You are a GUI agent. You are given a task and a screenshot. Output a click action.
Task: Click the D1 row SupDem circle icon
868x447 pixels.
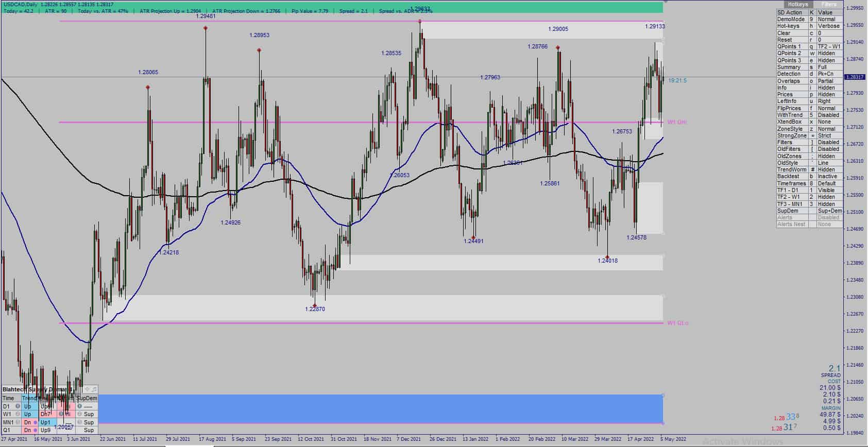click(79, 406)
